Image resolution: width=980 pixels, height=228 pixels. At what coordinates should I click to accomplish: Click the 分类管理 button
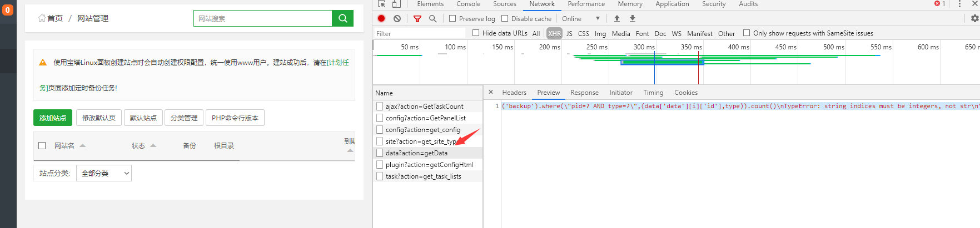[184, 118]
